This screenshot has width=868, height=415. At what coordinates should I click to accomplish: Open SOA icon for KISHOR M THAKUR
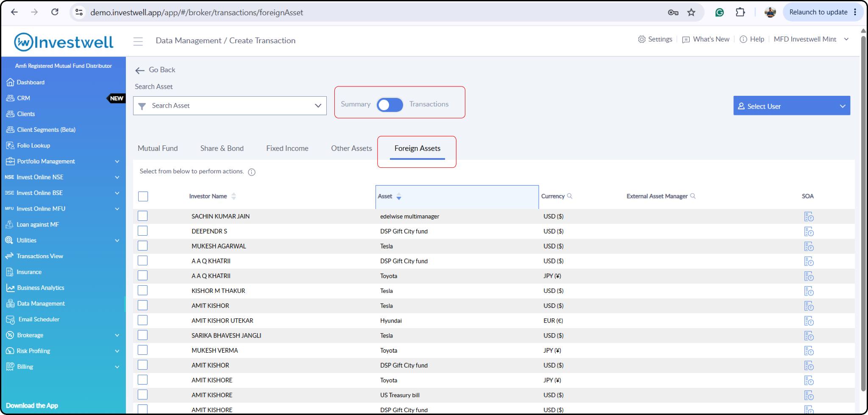tap(809, 291)
